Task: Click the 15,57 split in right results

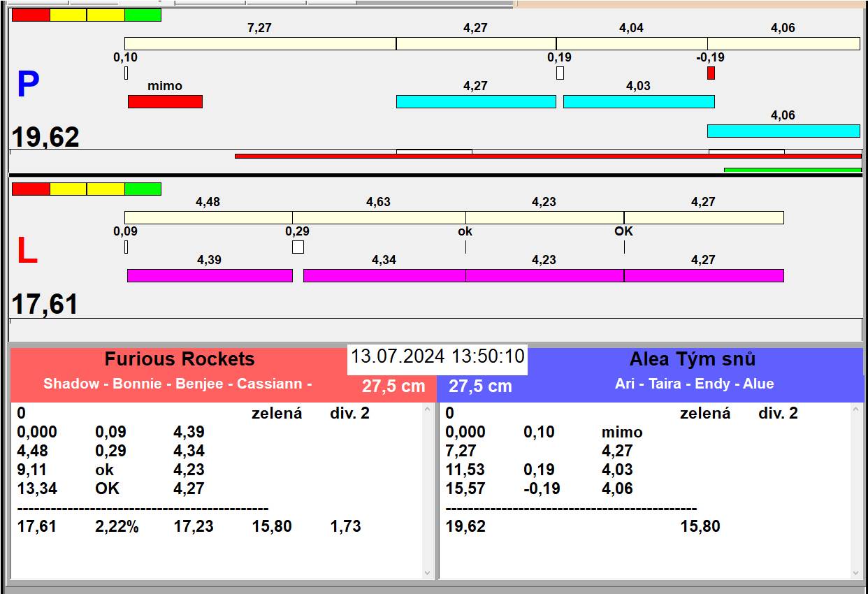Action: [465, 488]
